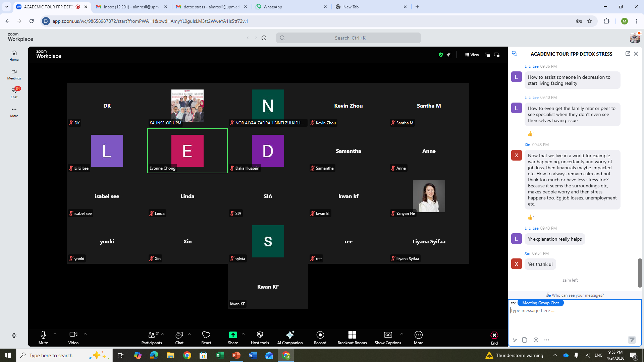This screenshot has height=362, width=644.
Task: Switch to detox stress Gmail tab
Action: (x=212, y=7)
